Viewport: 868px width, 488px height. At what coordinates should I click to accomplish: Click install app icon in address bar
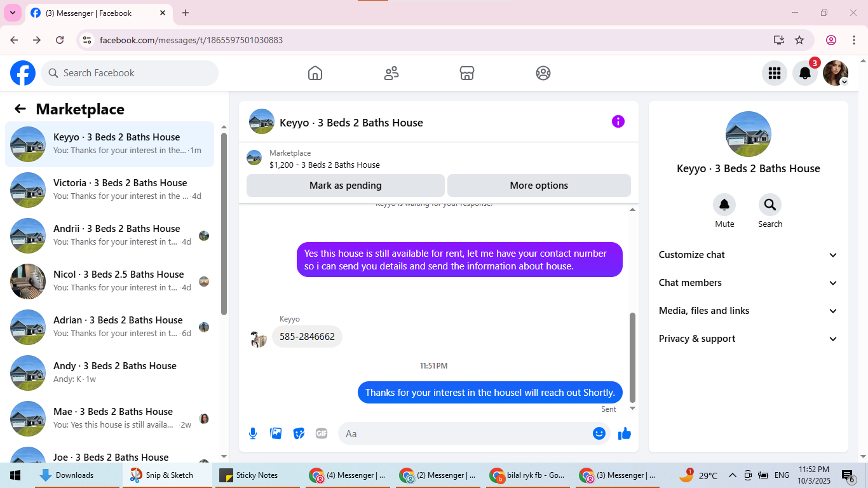[x=779, y=40]
